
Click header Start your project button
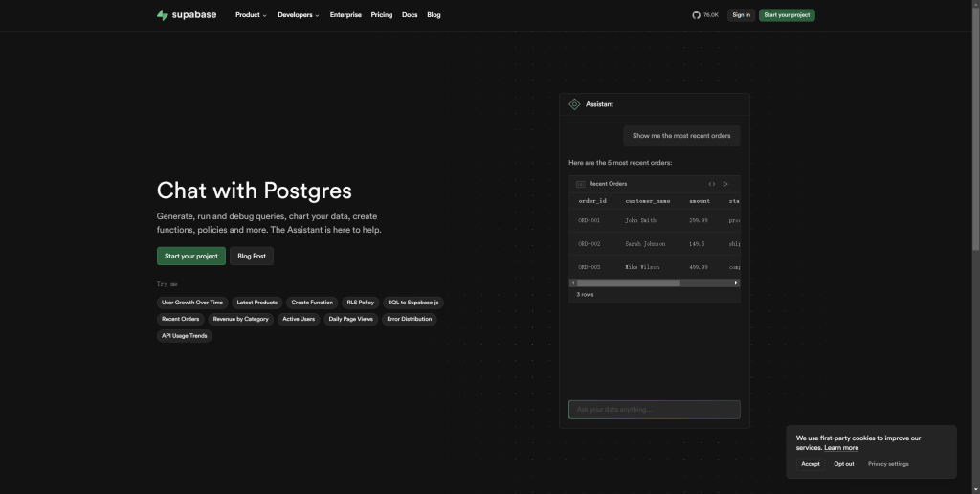tap(787, 15)
